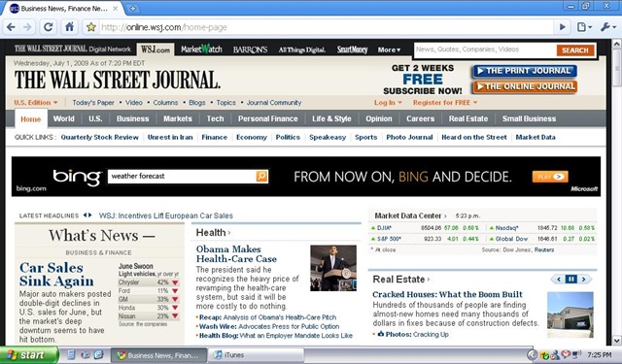Open the house photo thumbnail

[570, 314]
